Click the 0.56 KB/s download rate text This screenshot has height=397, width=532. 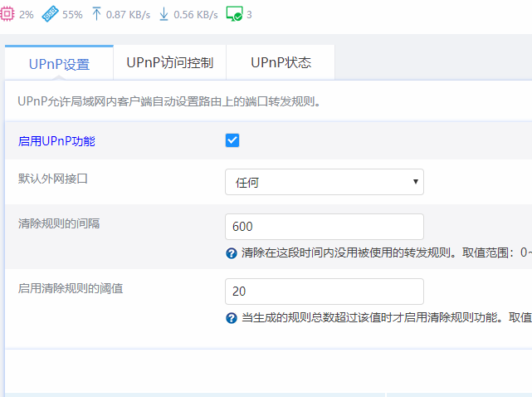(x=195, y=15)
